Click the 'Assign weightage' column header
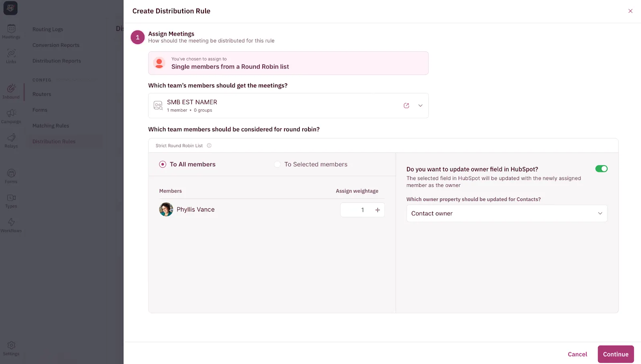641x364 pixels. pyautogui.click(x=357, y=191)
